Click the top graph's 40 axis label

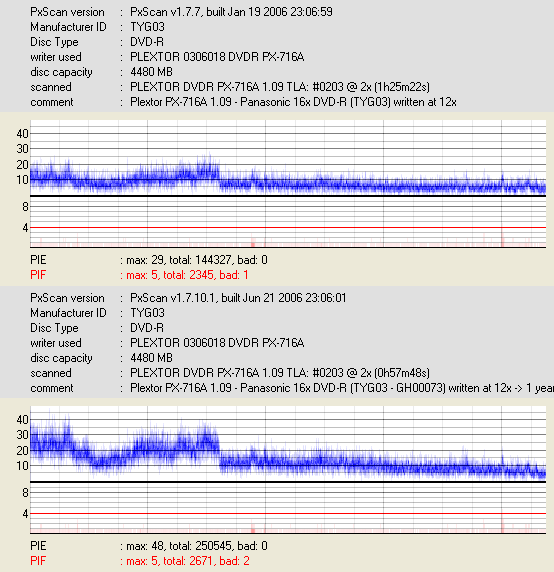(22, 134)
